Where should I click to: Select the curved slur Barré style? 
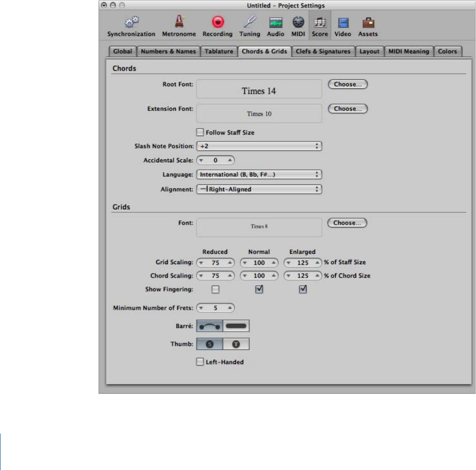point(210,326)
